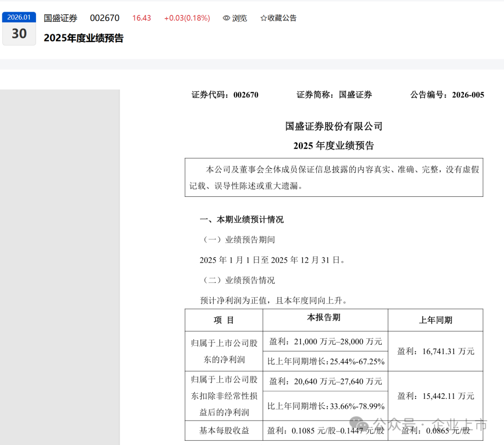The width and height of the screenshot is (504, 445).
Task: Click the +0.03(0.18%) price change
Action: (187, 18)
